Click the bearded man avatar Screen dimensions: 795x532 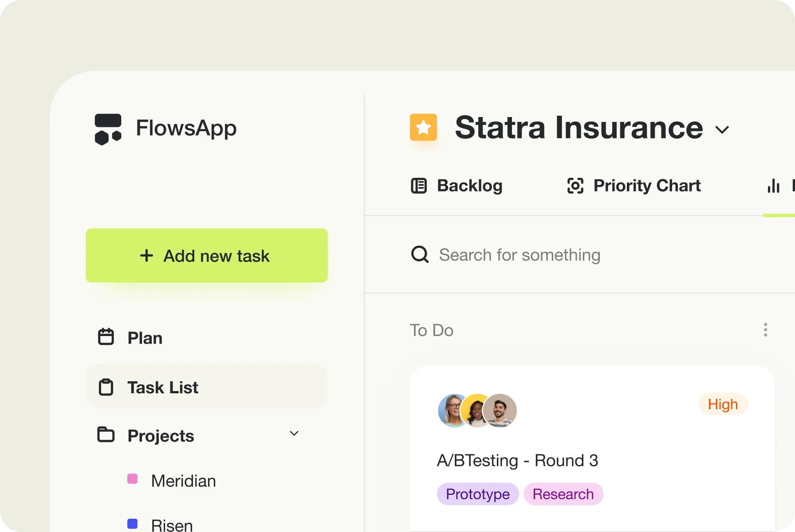tap(500, 411)
